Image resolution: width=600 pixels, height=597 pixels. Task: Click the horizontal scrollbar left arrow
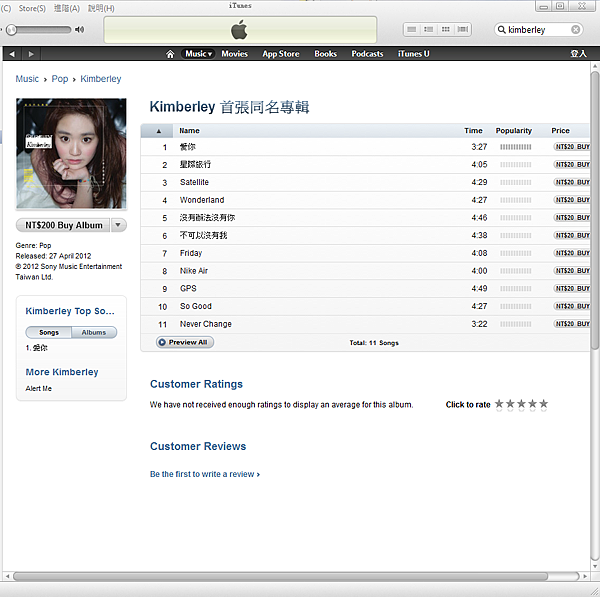(7, 576)
